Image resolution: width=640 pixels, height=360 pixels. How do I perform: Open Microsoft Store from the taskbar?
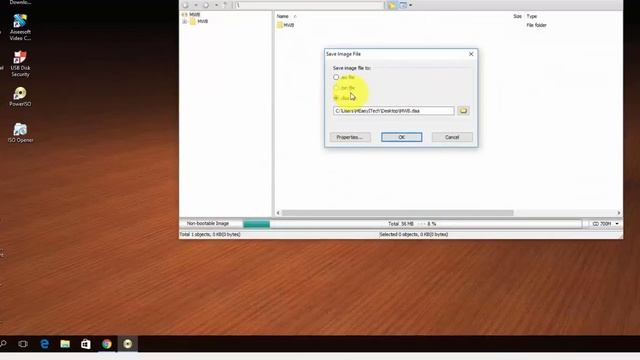pyautogui.click(x=86, y=344)
